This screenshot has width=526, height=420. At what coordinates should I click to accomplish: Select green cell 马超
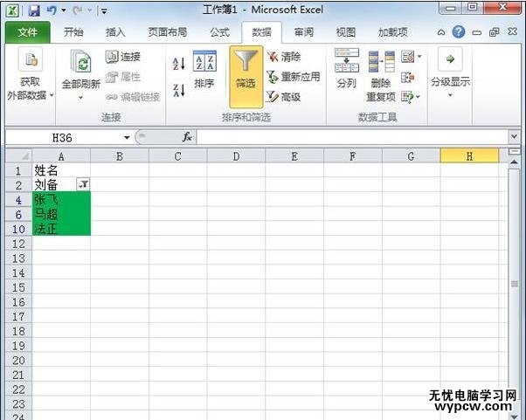(61, 214)
